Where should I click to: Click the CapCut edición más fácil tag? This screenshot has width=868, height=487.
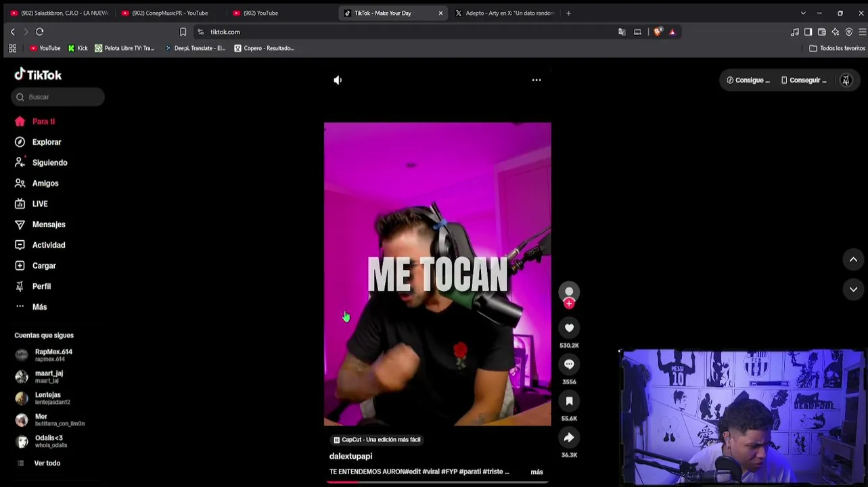pos(377,440)
